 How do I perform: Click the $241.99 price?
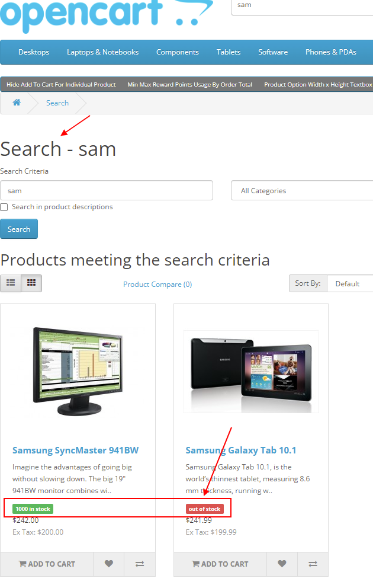pyautogui.click(x=199, y=520)
